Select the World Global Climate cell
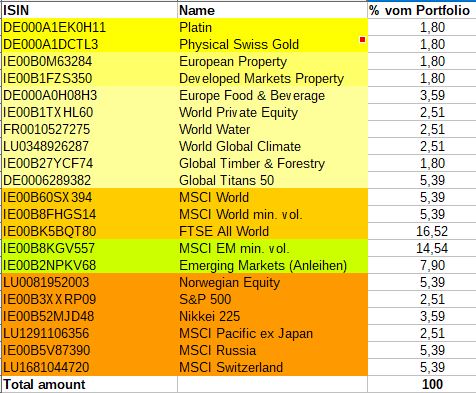Image resolution: width=476 pixels, height=393 pixels. [272, 146]
